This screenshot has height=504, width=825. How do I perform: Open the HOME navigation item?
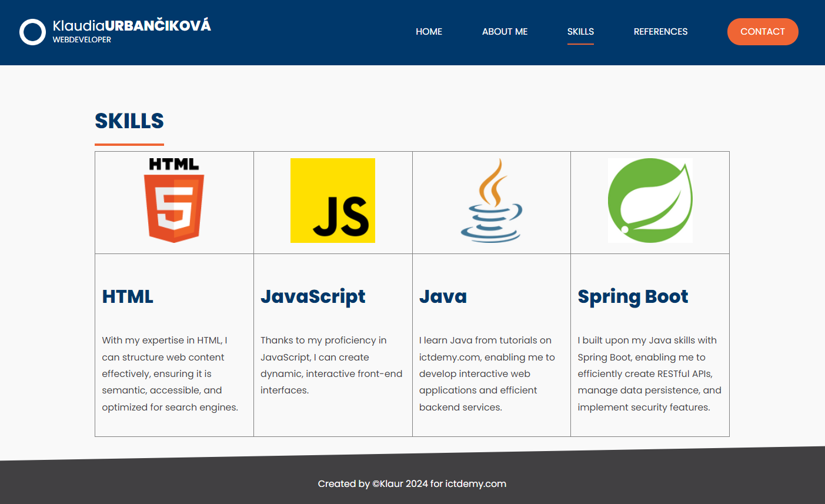[x=429, y=32]
